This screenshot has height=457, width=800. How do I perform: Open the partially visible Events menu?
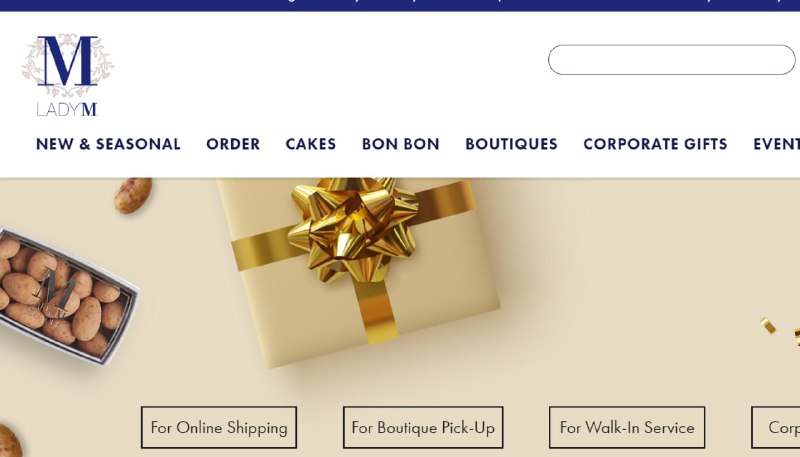pos(777,144)
